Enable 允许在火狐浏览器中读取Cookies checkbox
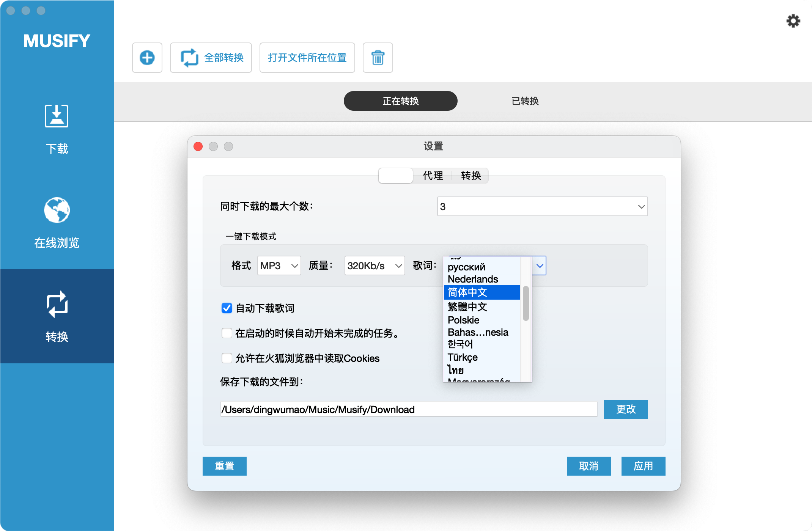This screenshot has width=812, height=531. (x=227, y=358)
